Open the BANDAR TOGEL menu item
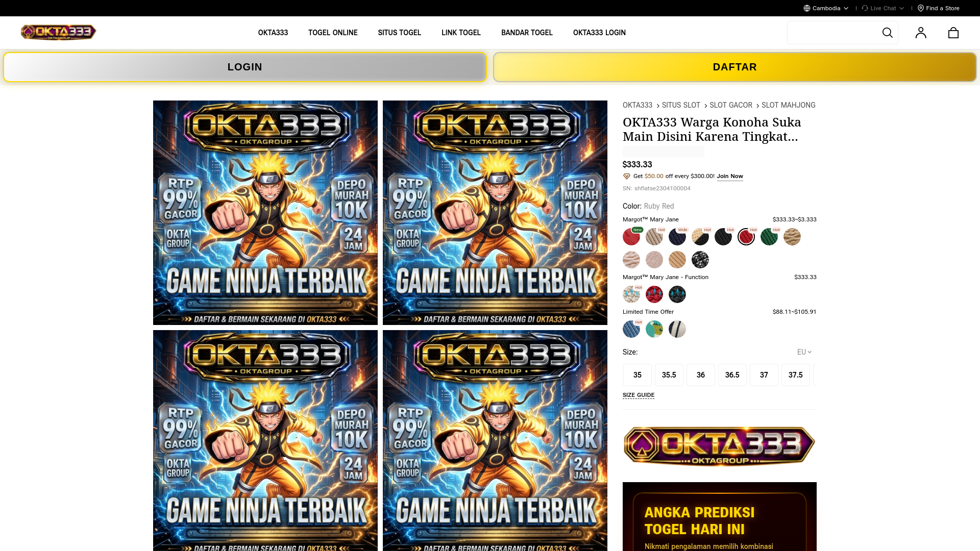This screenshot has width=980, height=551. tap(527, 33)
